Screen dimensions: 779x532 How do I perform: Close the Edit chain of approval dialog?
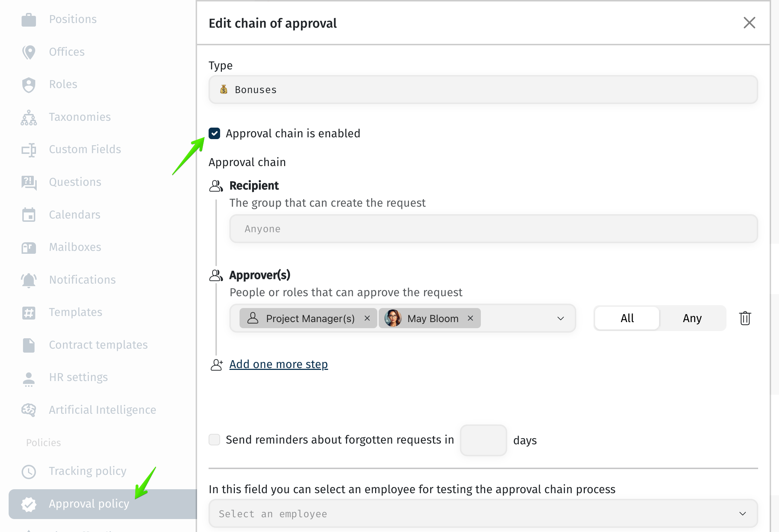(749, 23)
